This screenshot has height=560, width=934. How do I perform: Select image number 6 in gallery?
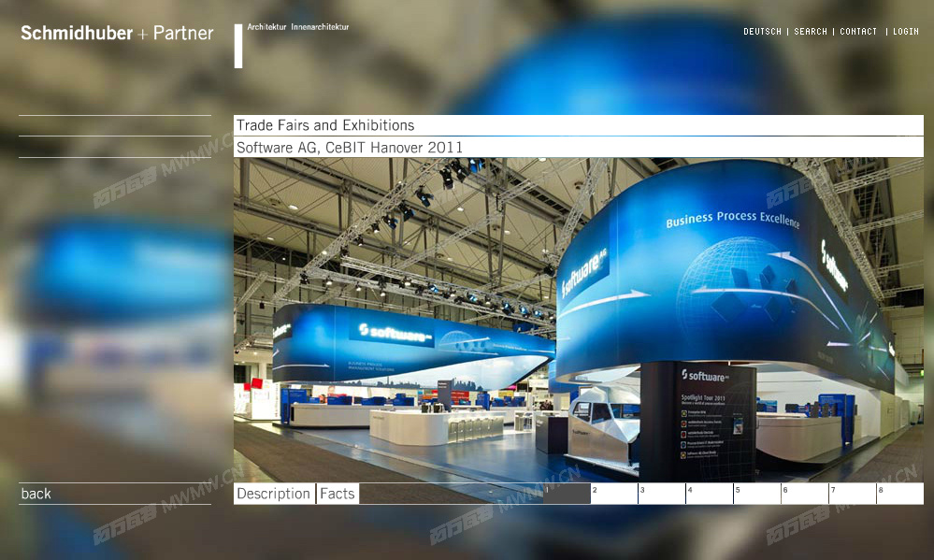point(805,494)
